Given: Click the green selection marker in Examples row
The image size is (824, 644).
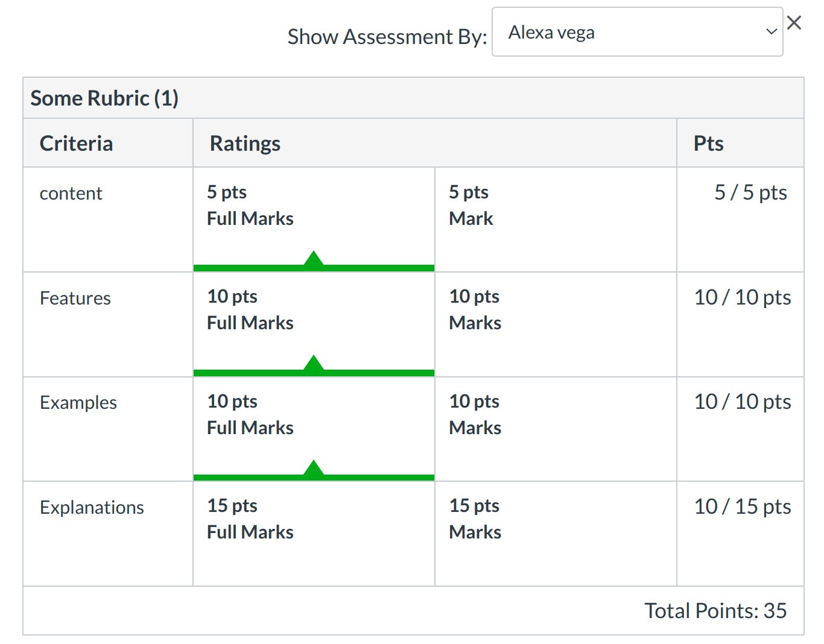Looking at the screenshot, I should click(314, 470).
